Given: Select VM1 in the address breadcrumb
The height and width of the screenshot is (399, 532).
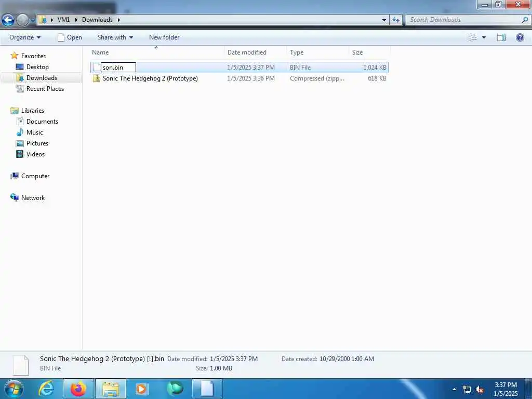Looking at the screenshot, I should pyautogui.click(x=63, y=20).
